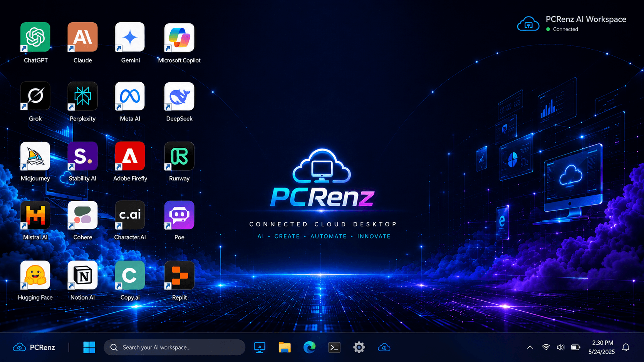Select the Grok shortcut icon
The height and width of the screenshot is (362, 644).
click(x=35, y=96)
